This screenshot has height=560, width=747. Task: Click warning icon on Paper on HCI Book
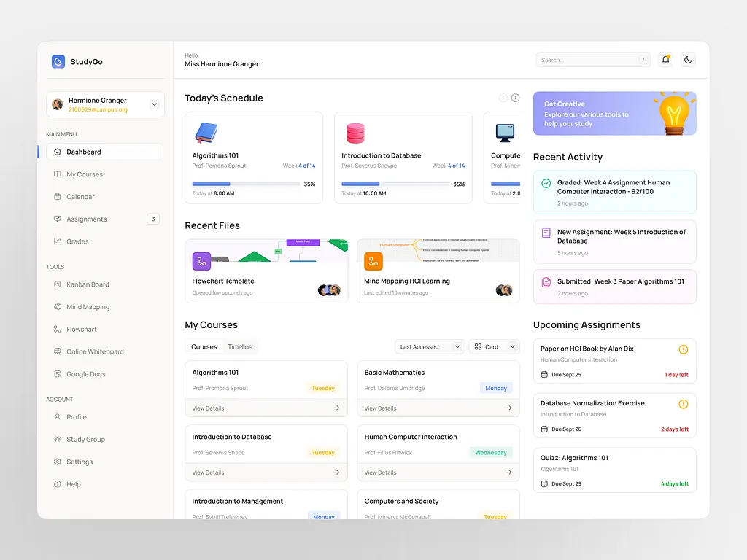(x=683, y=349)
